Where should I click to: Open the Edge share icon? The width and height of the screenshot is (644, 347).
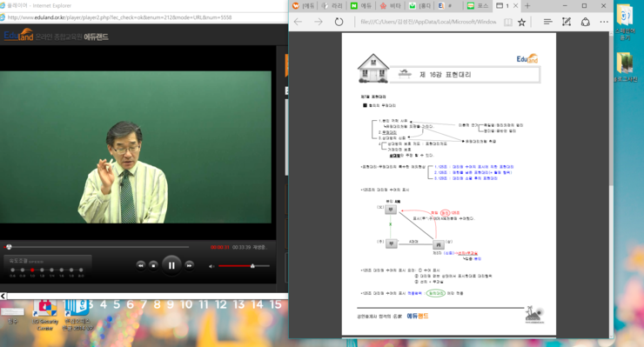(586, 22)
